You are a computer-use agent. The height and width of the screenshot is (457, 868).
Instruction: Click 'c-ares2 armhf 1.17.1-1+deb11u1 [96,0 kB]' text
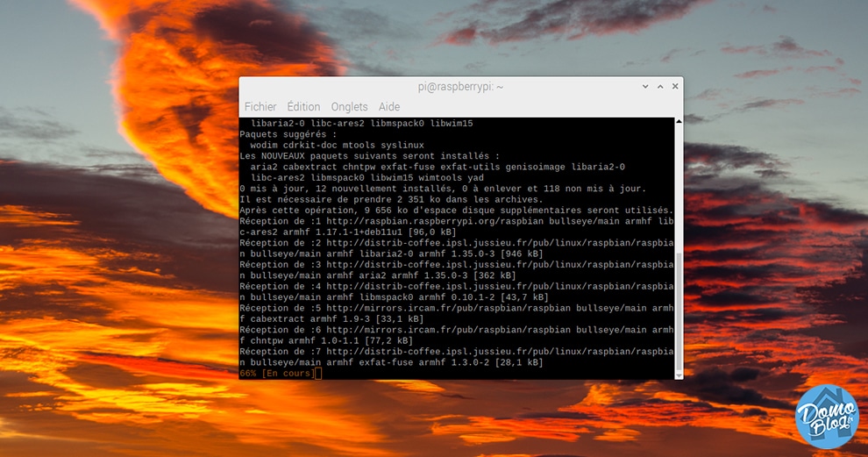(x=348, y=232)
